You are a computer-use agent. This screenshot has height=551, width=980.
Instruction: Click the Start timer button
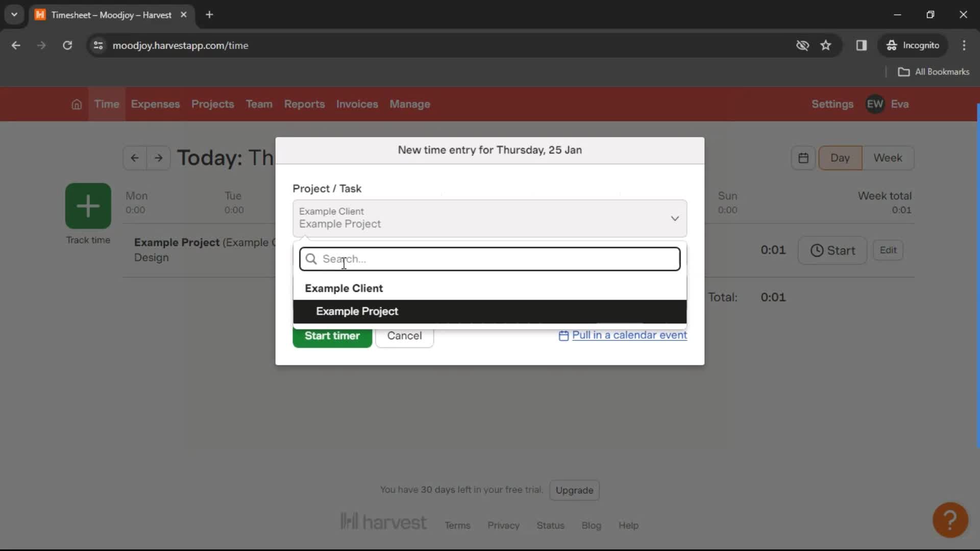[x=332, y=335]
